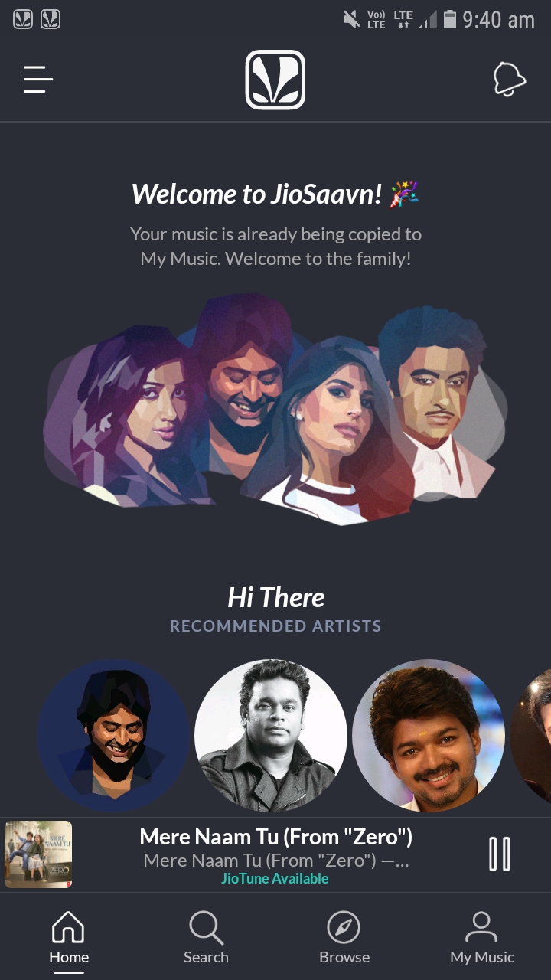Pause the currently playing song

pos(500,854)
